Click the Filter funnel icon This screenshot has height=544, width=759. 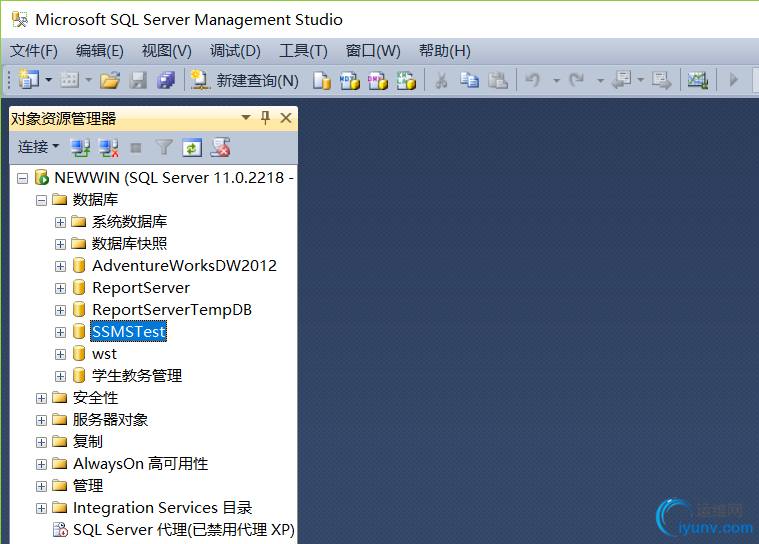164,147
